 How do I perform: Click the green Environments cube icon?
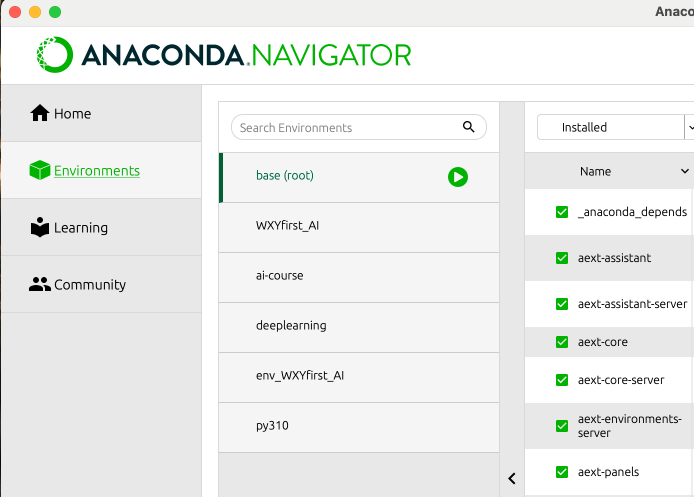pos(40,170)
